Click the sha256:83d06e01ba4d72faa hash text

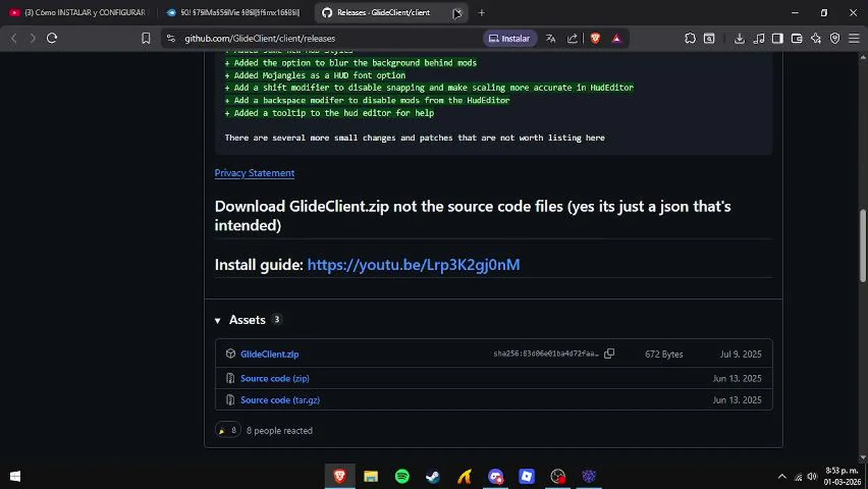click(547, 354)
